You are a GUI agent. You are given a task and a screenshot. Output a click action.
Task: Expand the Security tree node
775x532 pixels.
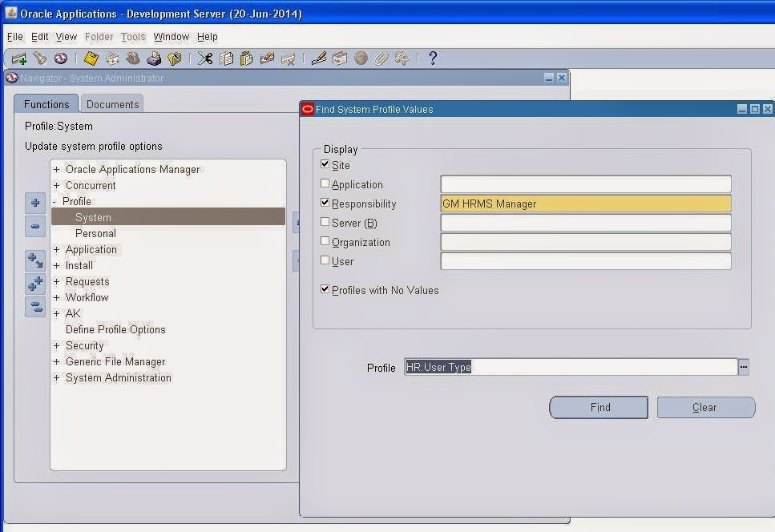click(x=55, y=345)
